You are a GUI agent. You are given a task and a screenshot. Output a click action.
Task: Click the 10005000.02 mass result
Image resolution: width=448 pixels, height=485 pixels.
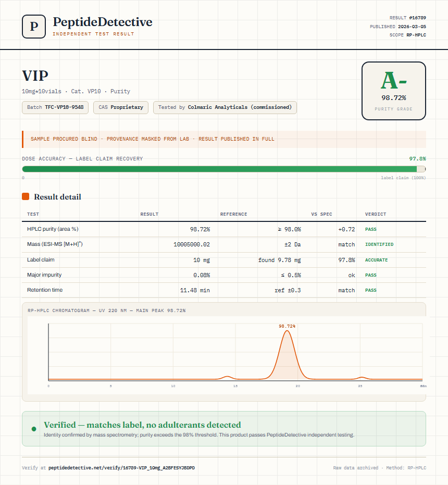pyautogui.click(x=192, y=244)
